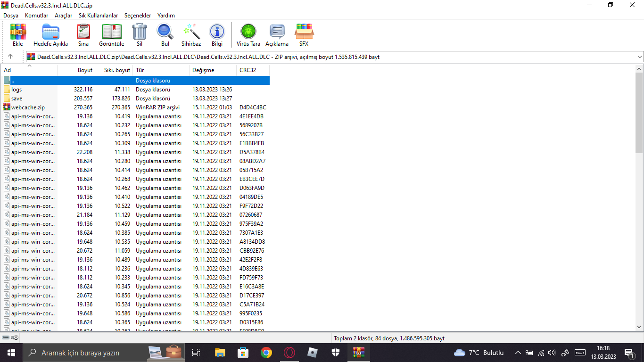Click the taskbar search box

[x=104, y=353]
